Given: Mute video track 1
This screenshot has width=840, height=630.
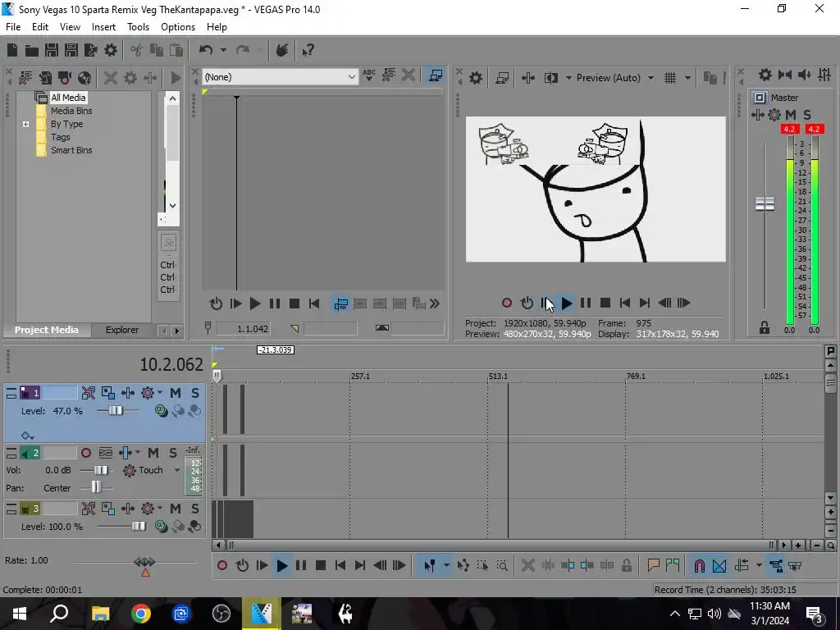Looking at the screenshot, I should pos(176,393).
